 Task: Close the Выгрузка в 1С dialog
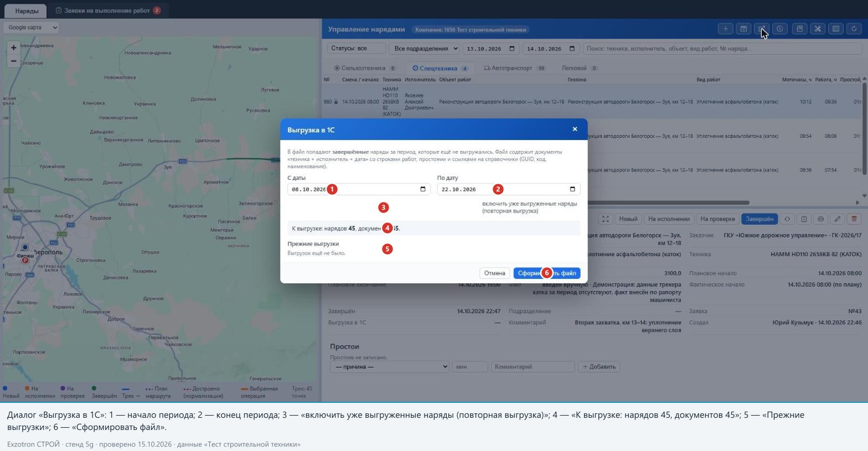pos(575,129)
